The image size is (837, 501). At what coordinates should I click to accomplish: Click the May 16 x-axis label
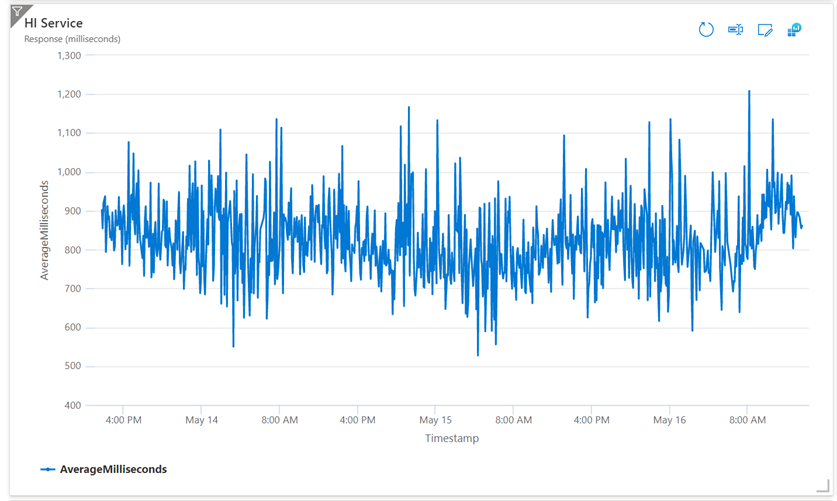click(x=669, y=421)
